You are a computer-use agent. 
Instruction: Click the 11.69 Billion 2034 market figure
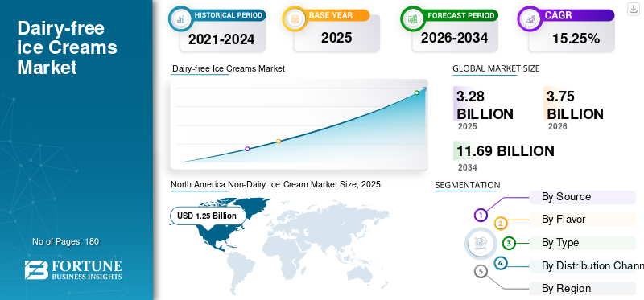click(x=506, y=151)
